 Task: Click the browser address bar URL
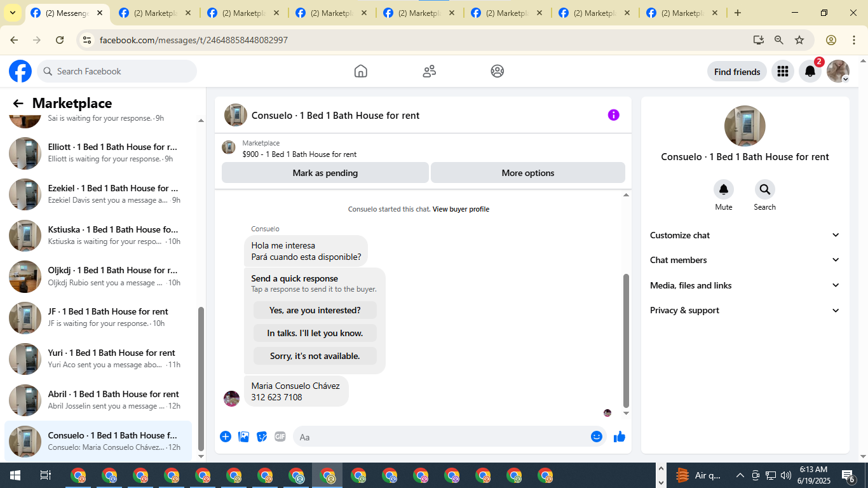pyautogui.click(x=194, y=40)
